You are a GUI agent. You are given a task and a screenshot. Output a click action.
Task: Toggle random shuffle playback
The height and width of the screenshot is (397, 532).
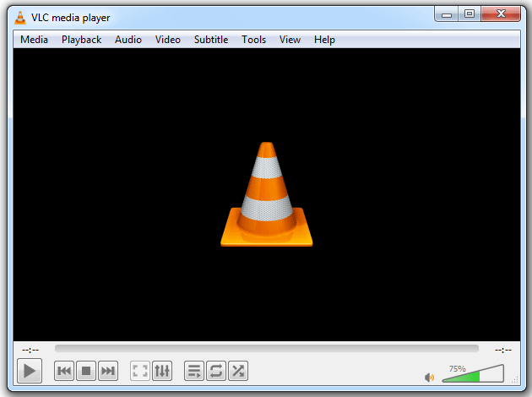pyautogui.click(x=238, y=371)
